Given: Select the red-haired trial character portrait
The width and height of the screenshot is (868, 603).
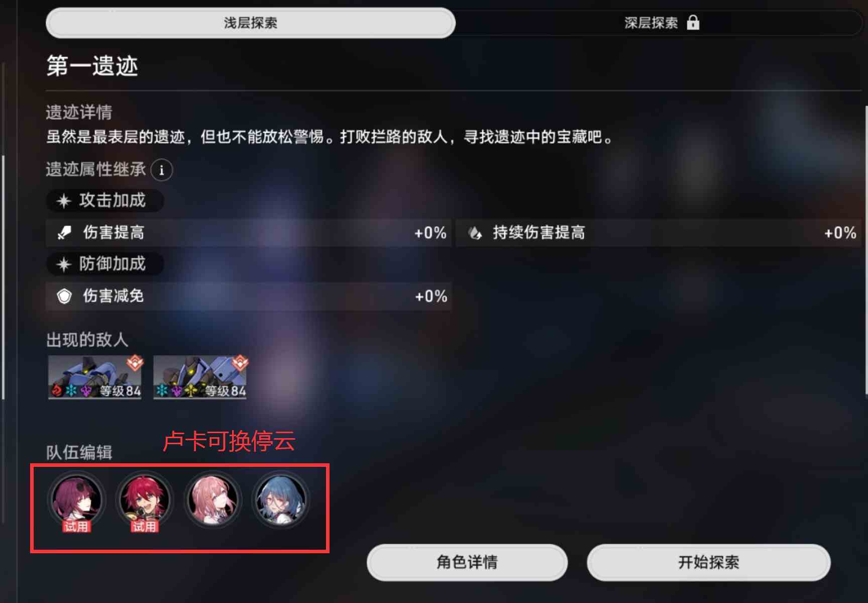Looking at the screenshot, I should pos(145,500).
